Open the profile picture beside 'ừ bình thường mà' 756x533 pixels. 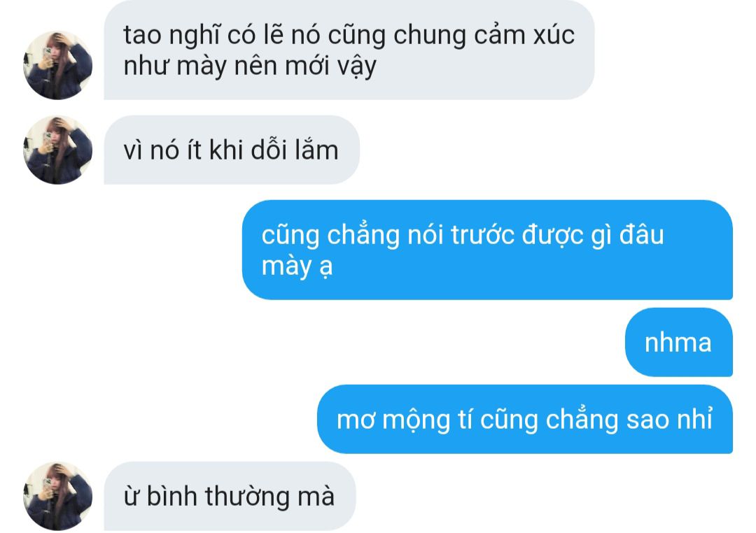click(58, 496)
